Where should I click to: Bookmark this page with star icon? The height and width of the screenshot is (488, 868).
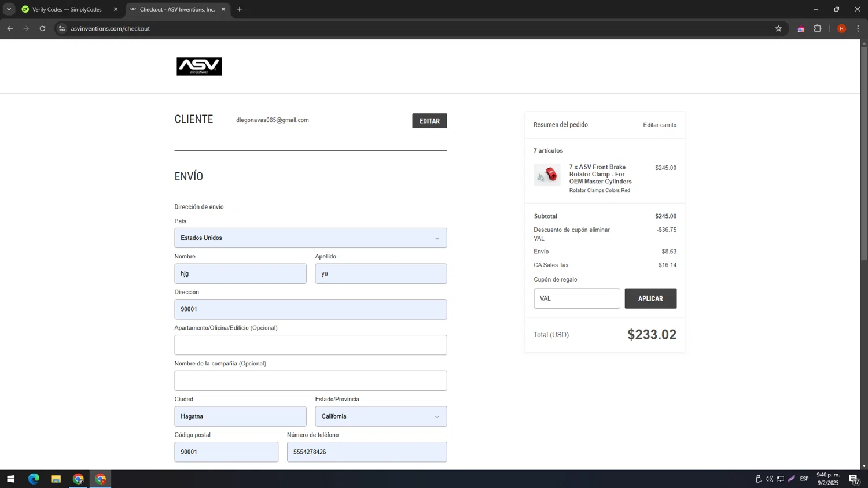pyautogui.click(x=778, y=28)
